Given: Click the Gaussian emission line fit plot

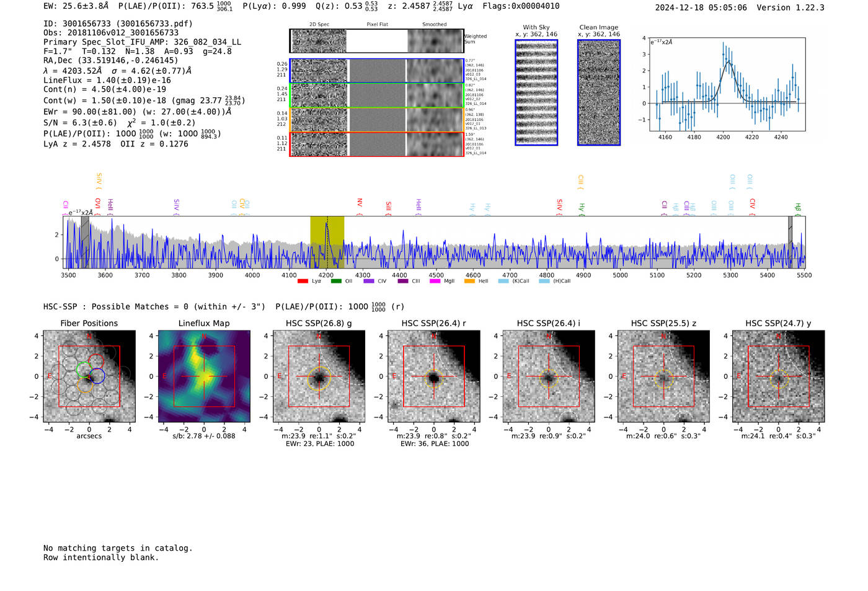Looking at the screenshot, I should [727, 84].
